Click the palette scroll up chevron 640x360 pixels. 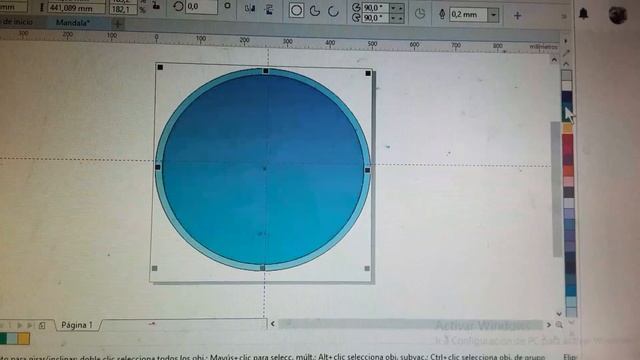566,64
